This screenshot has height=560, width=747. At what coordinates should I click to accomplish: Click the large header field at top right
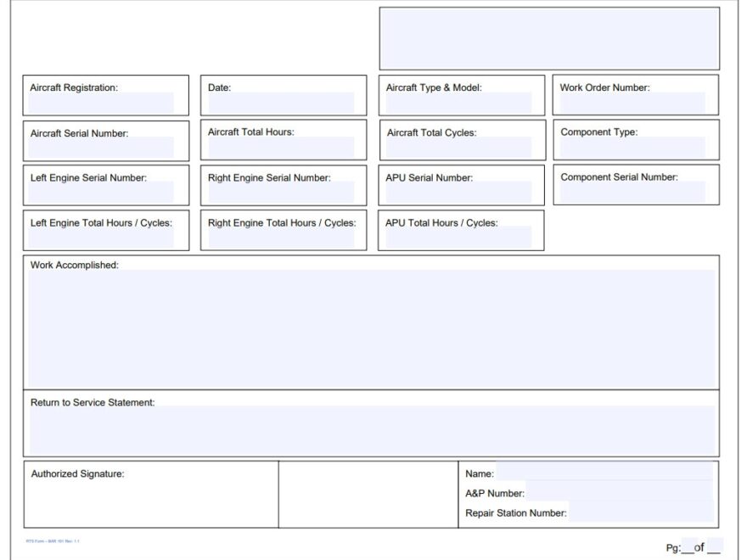point(549,38)
